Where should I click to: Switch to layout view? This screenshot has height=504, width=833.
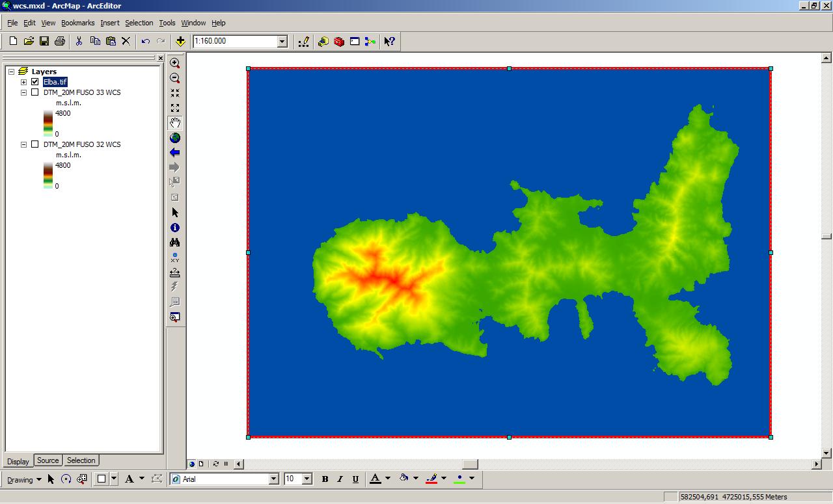(201, 464)
